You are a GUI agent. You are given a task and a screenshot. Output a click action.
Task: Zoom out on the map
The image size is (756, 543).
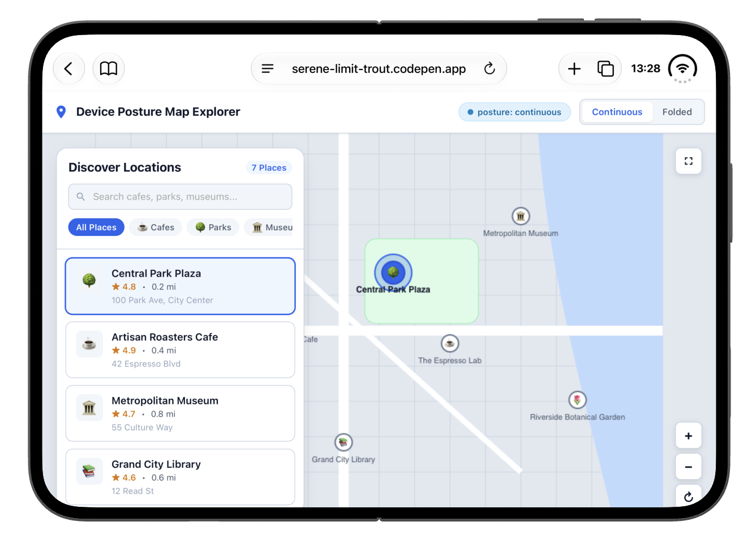tap(689, 467)
